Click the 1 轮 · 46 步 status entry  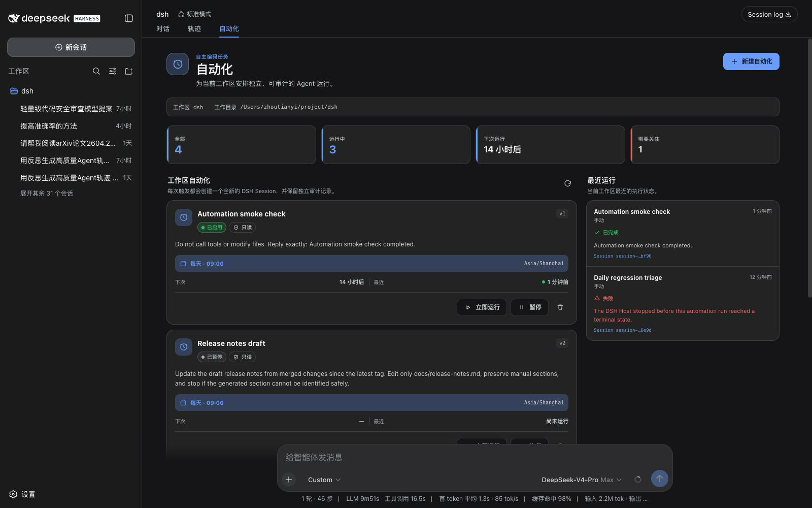click(x=317, y=499)
